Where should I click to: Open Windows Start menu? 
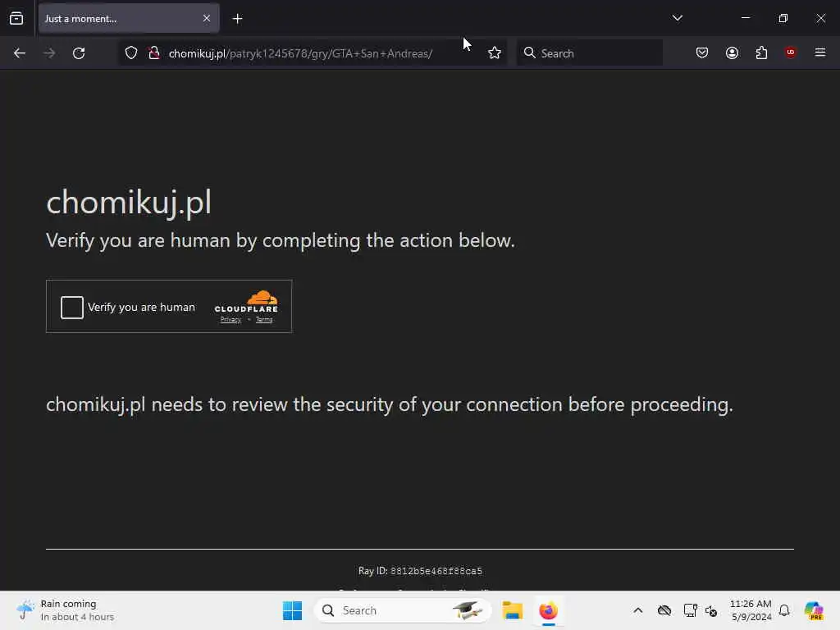(293, 610)
